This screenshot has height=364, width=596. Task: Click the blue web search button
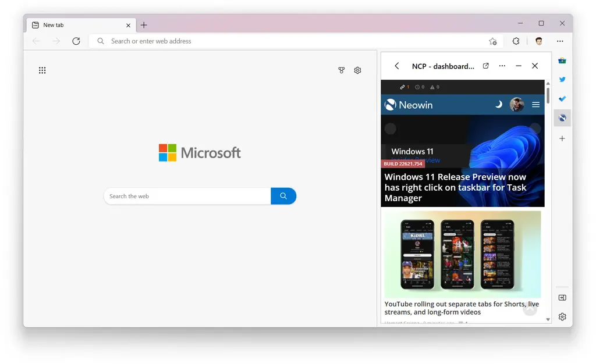(x=283, y=196)
